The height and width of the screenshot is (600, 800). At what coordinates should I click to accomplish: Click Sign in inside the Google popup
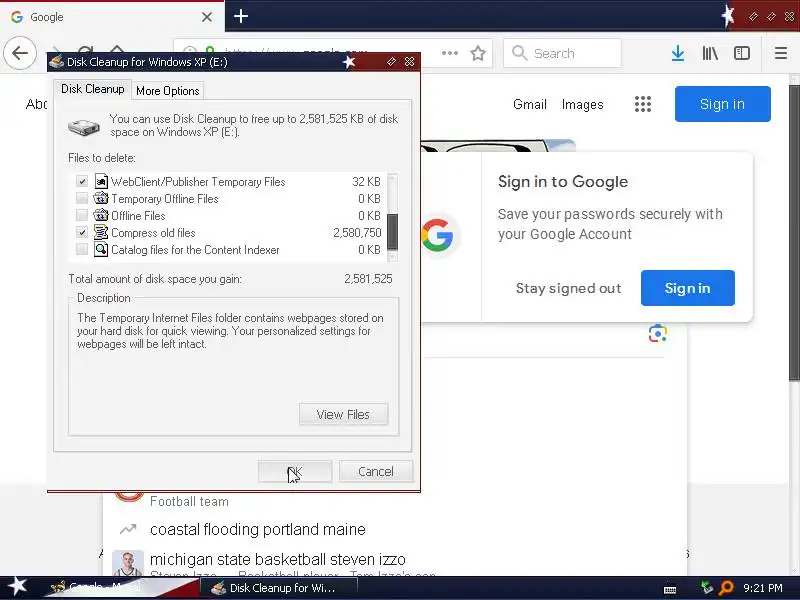[x=687, y=288]
